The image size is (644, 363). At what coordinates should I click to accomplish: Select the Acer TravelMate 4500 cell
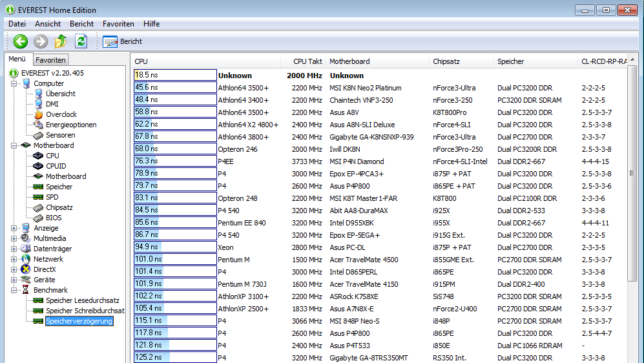click(x=364, y=260)
